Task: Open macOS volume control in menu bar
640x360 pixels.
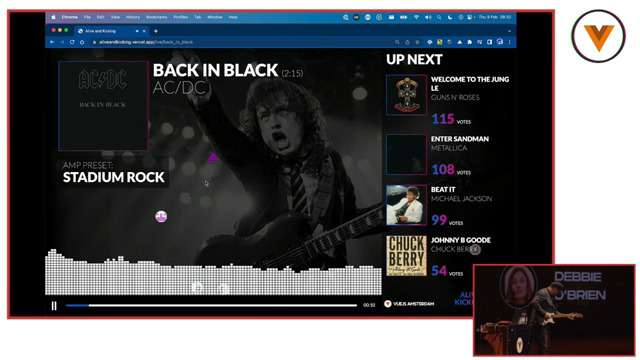Action: tap(428, 17)
